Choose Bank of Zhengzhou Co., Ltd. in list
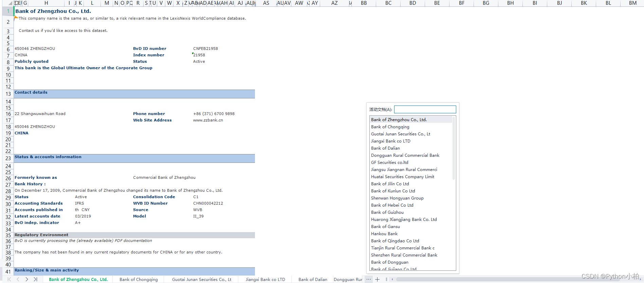 (x=411, y=119)
